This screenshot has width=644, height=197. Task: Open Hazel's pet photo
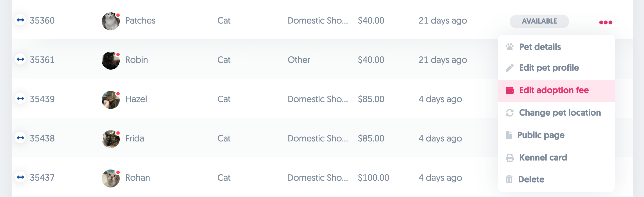110,100
